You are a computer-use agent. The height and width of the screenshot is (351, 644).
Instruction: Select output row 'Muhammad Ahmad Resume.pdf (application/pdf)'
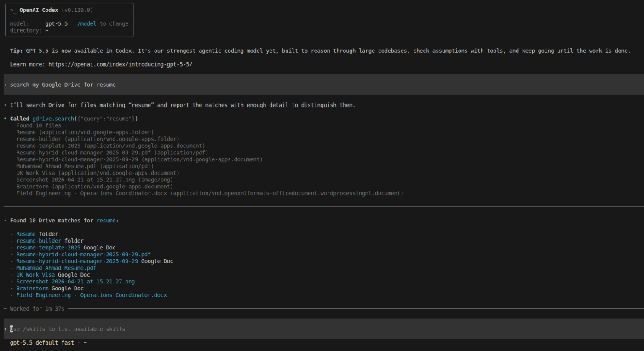[x=85, y=166]
